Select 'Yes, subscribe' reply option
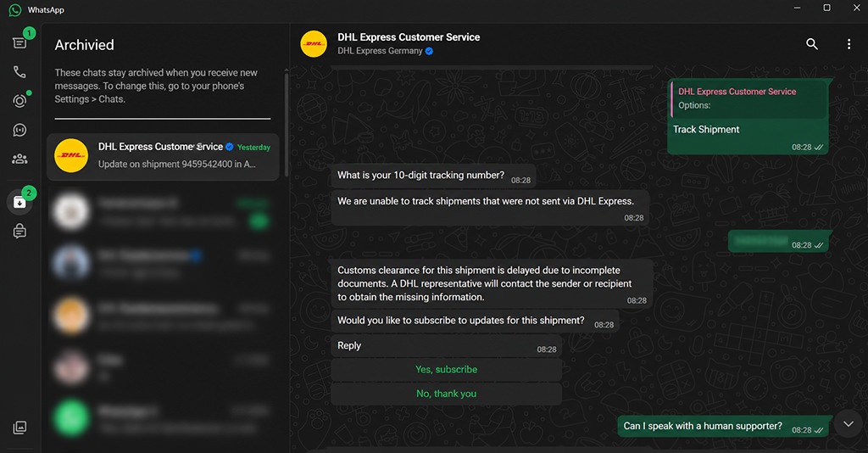868x453 pixels. point(446,369)
